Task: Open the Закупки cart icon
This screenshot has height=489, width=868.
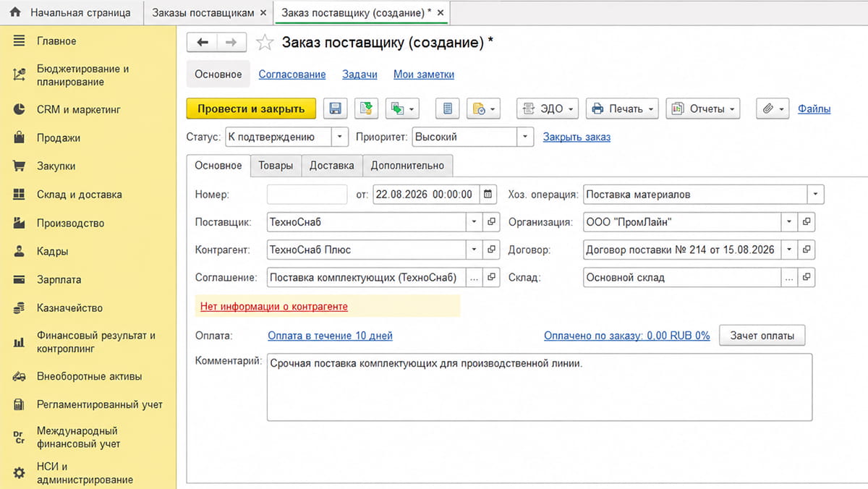Action: pyautogui.click(x=20, y=166)
